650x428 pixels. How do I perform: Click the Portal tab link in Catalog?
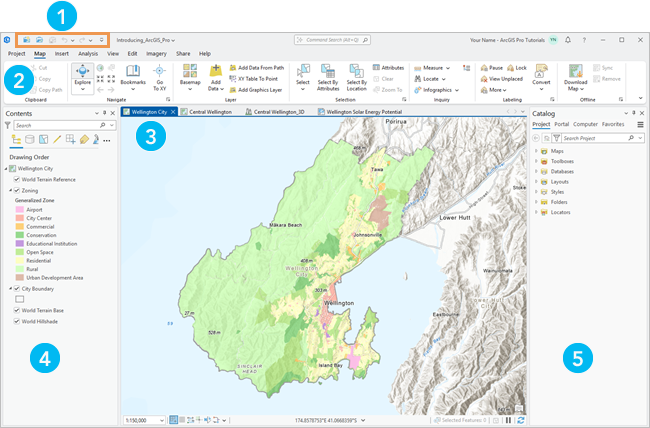[562, 124]
